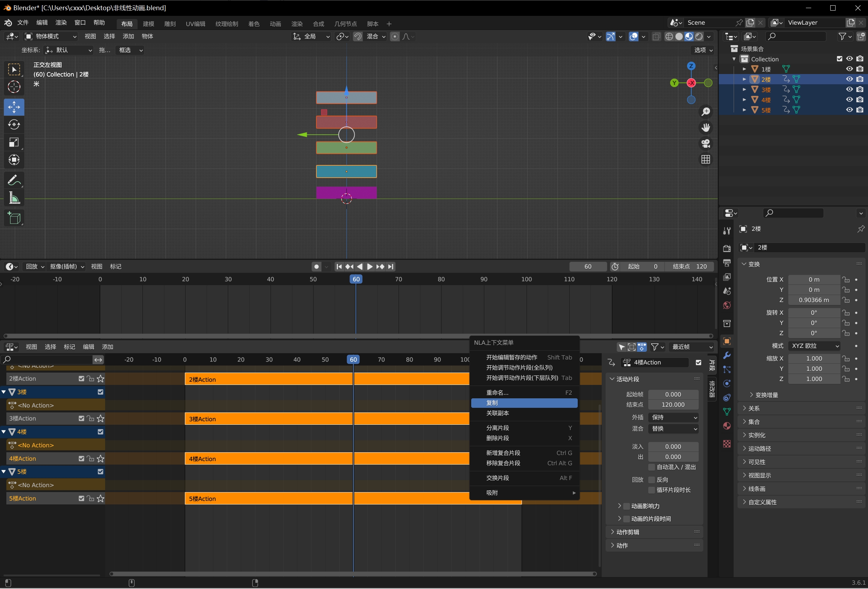Click the 起始帧 value field of the strip
868x589 pixels.
(673, 394)
